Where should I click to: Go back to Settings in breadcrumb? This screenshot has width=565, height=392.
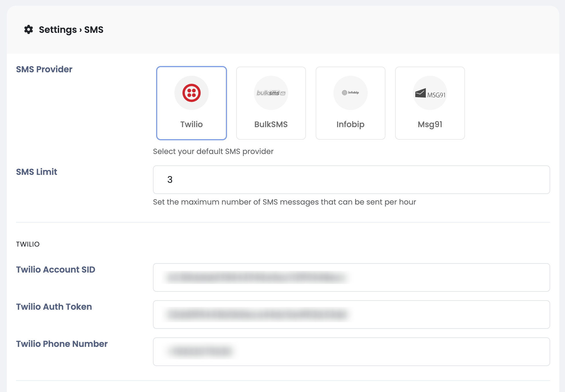[58, 30]
